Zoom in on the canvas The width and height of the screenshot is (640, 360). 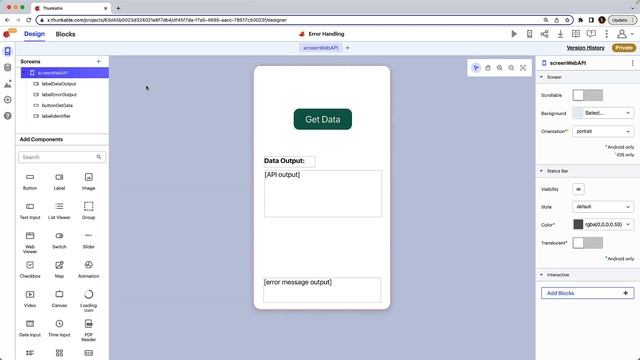tap(500, 68)
